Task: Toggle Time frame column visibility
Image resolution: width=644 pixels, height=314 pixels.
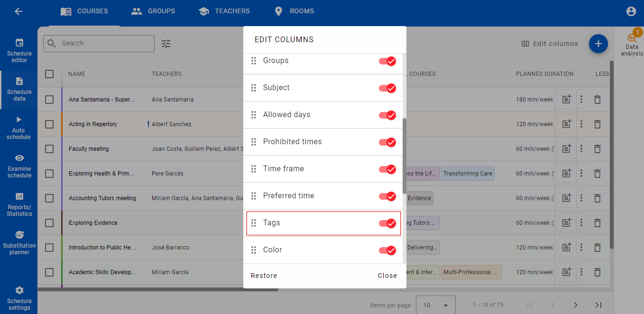Action: (387, 169)
